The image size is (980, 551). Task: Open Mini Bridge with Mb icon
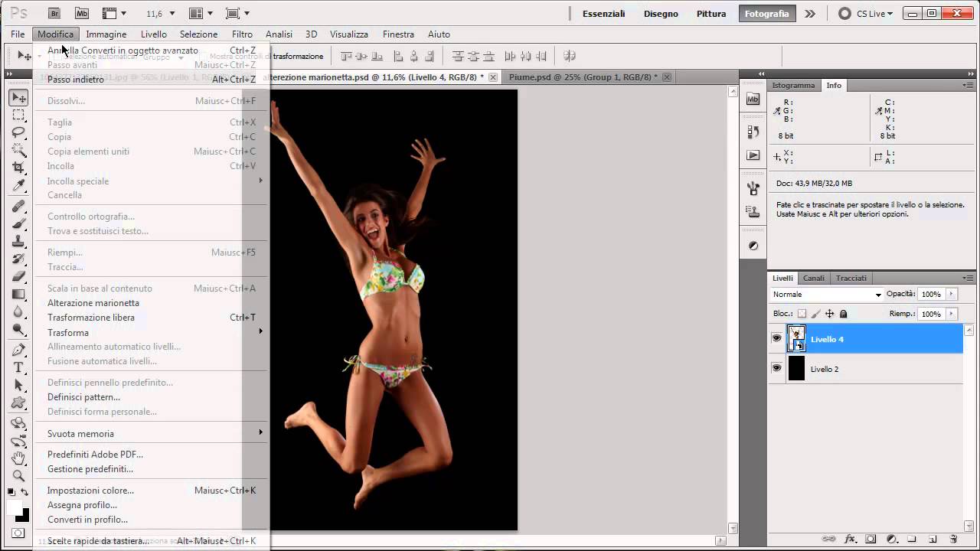[x=82, y=13]
